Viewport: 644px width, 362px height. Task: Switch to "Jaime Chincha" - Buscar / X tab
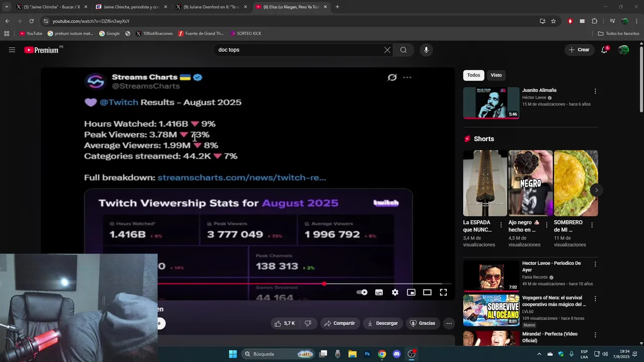(x=52, y=7)
